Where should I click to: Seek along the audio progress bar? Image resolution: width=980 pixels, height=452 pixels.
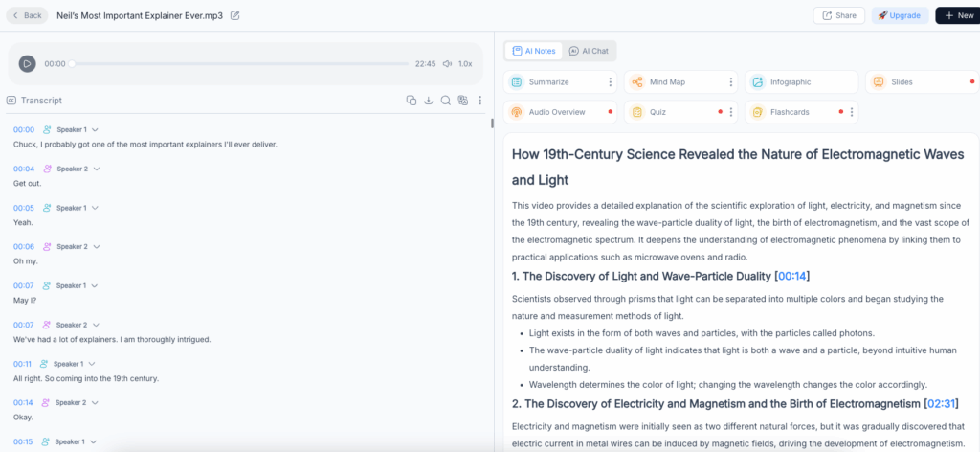tap(240, 64)
